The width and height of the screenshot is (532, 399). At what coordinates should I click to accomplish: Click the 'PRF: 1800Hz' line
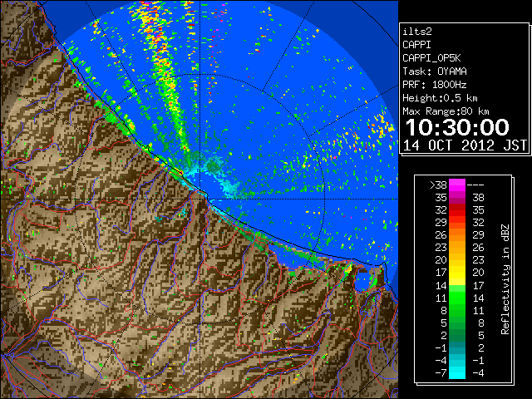[435, 85]
